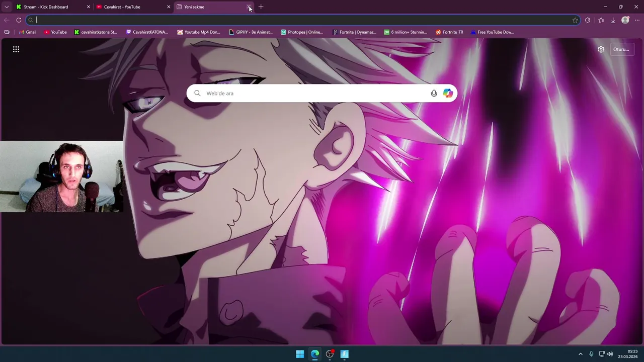The height and width of the screenshot is (362, 644).
Task: Open the Youtube Mp4 Dön... bookmark
Action: [x=199, y=32]
